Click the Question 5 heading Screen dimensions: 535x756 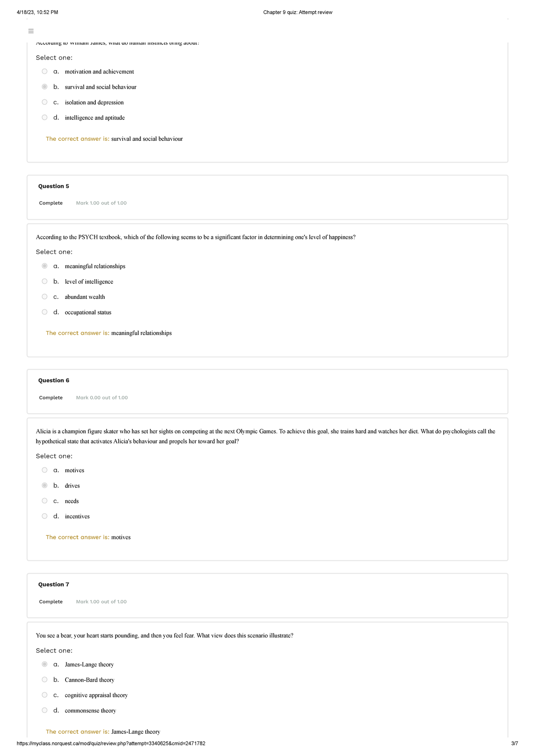click(53, 186)
